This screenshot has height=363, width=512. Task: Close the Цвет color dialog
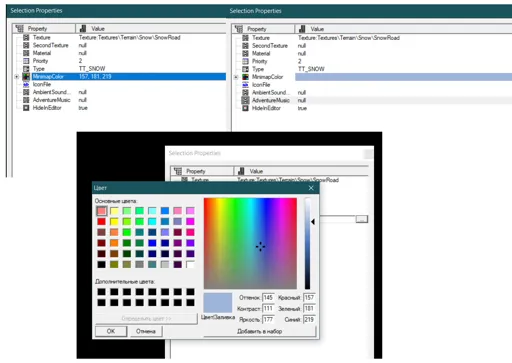(x=311, y=188)
